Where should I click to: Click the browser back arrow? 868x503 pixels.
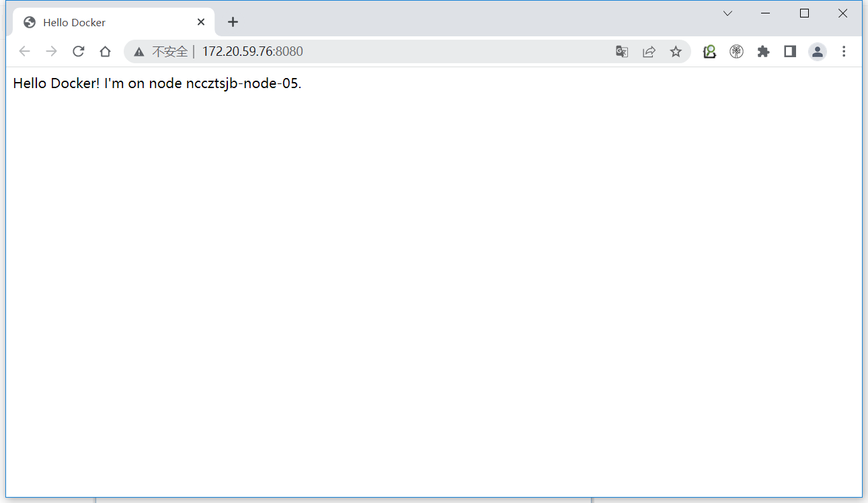pyautogui.click(x=24, y=52)
